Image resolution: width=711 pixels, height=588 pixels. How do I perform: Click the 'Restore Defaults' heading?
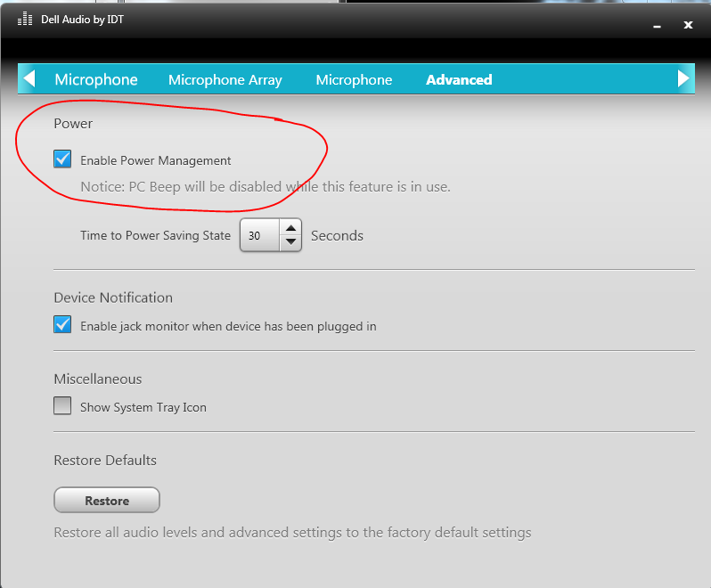coord(105,460)
